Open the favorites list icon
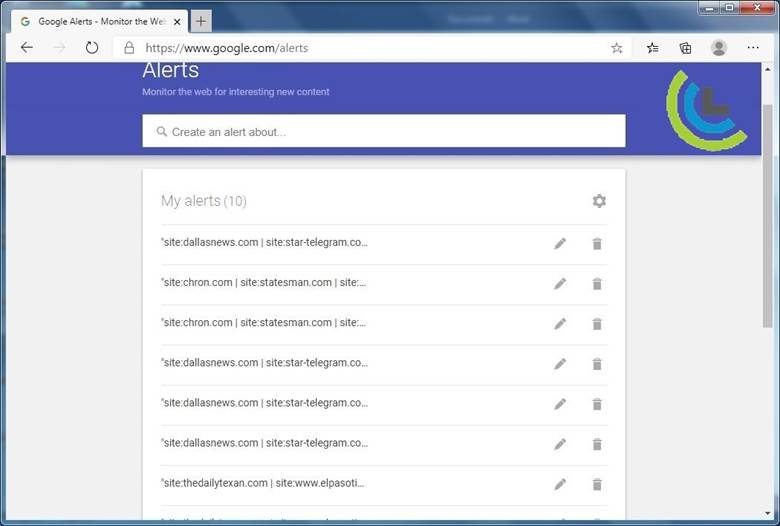Image resolution: width=780 pixels, height=526 pixels. tap(653, 48)
